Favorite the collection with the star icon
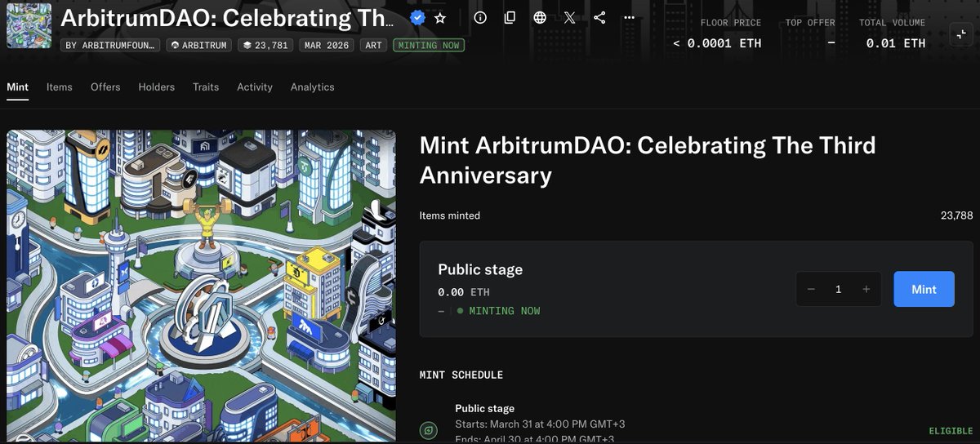The width and height of the screenshot is (980, 444). coord(440,18)
